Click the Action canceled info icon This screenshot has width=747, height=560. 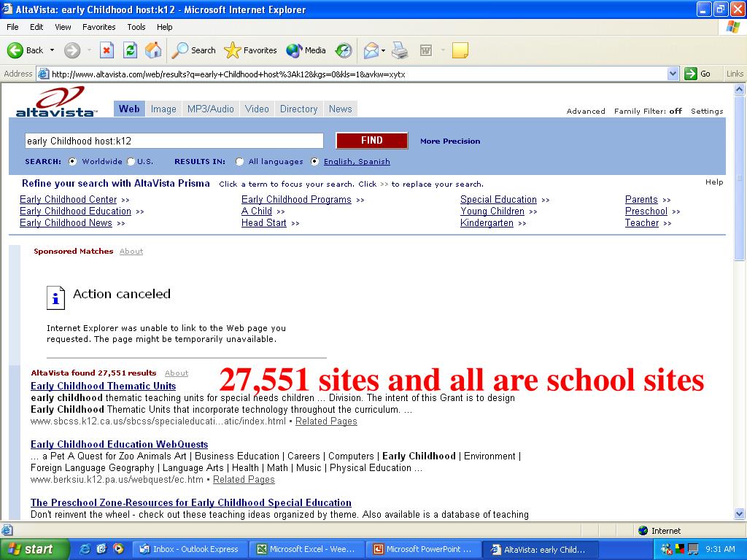pyautogui.click(x=55, y=297)
